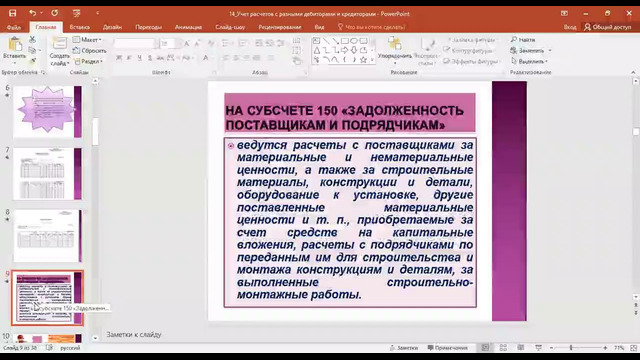640x360 pixels.
Task: Open the font size combo box
Action: 168,43
